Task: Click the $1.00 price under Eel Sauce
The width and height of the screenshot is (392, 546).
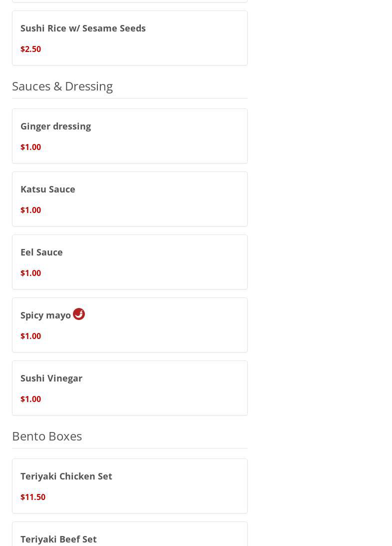Action: (30, 273)
